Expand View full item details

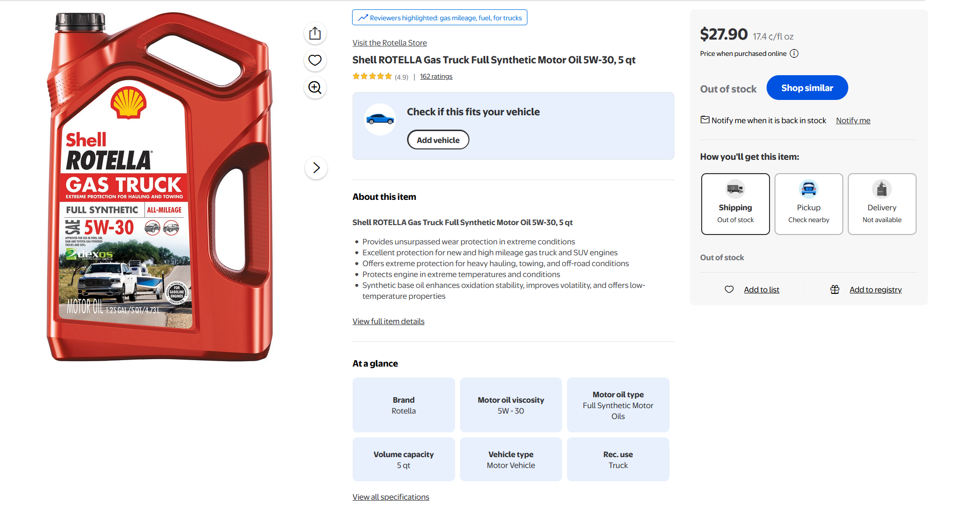click(x=388, y=322)
